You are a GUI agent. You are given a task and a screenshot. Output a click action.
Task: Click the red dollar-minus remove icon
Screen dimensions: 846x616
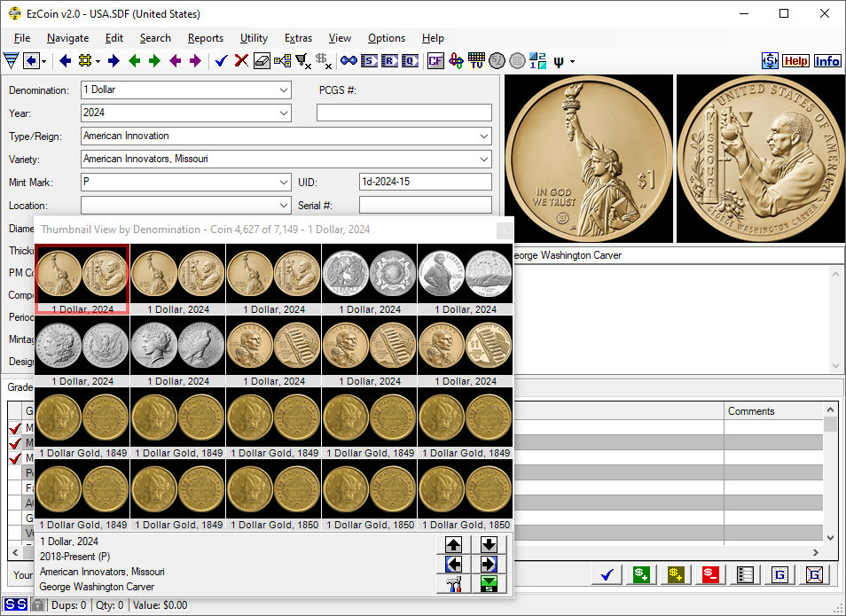(x=710, y=574)
